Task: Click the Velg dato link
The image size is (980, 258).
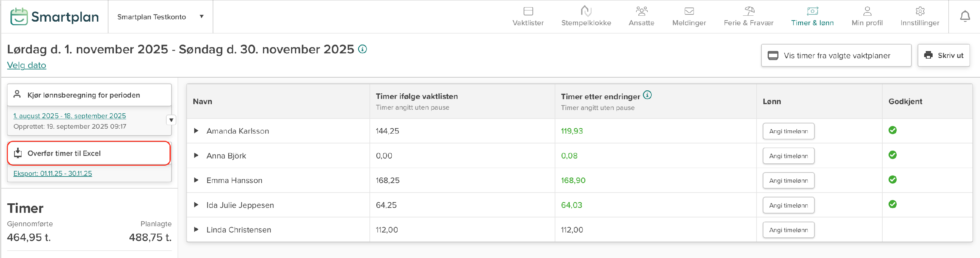Action: point(27,65)
